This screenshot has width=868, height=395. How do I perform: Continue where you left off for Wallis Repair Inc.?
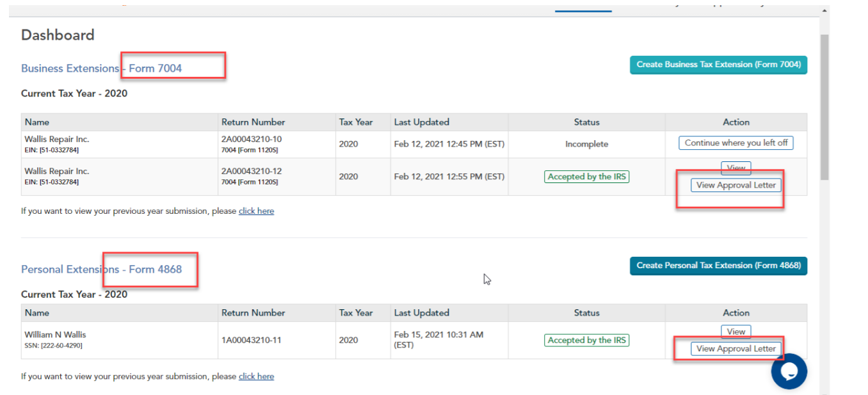point(735,143)
